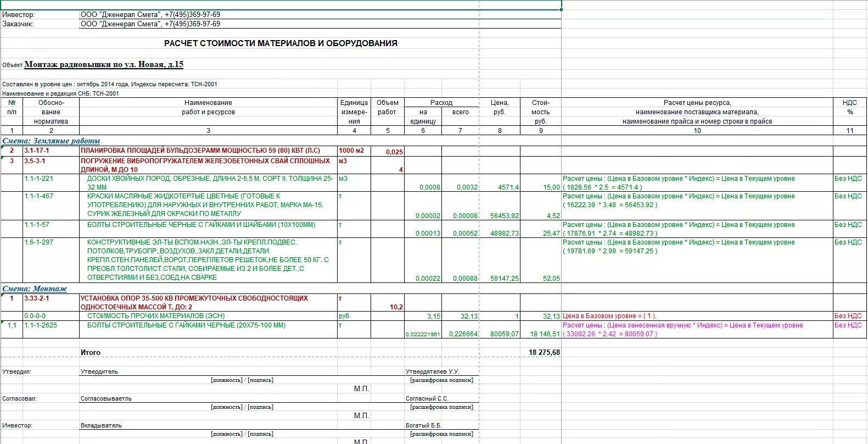Click 'ДОСКИ ХВОЙНЫХ ПОРОД' resource name cell

[208, 182]
